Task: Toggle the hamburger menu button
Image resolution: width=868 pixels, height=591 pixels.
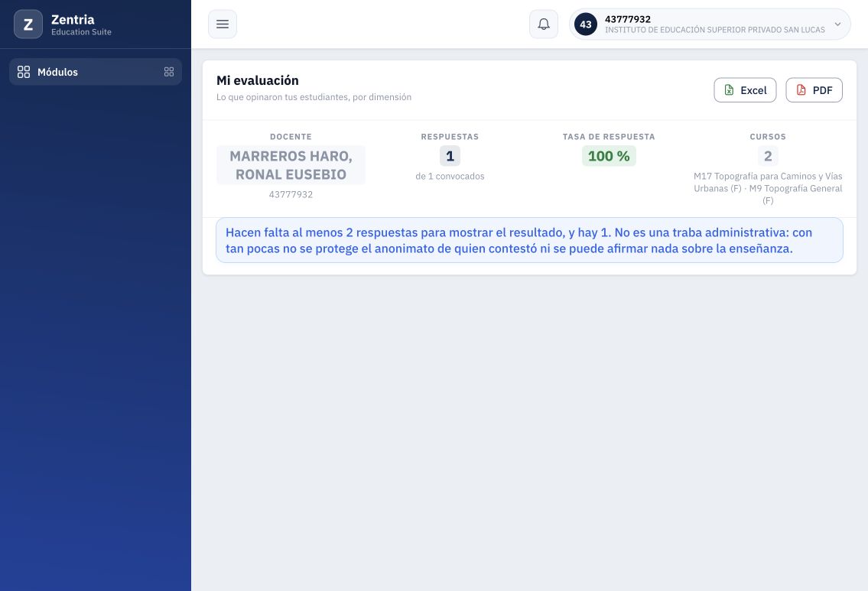Action: tap(223, 24)
